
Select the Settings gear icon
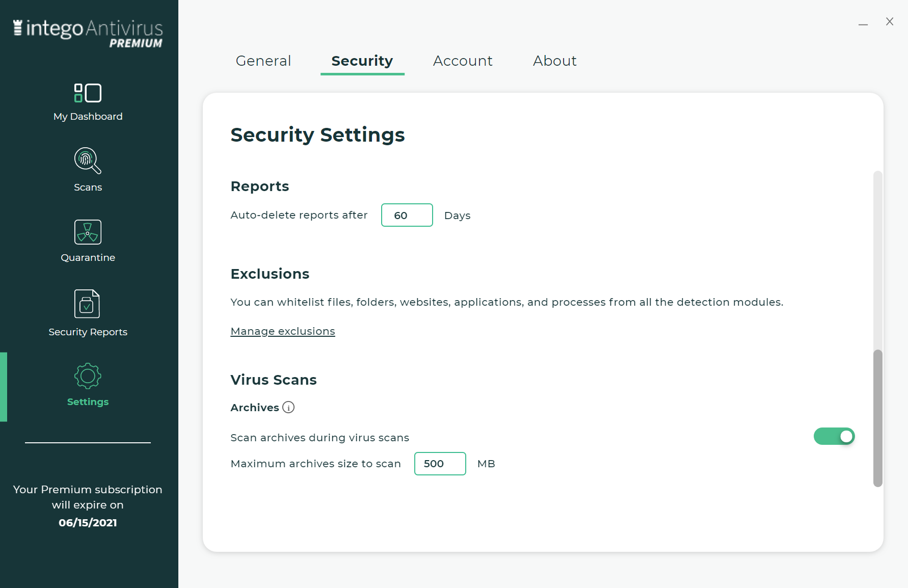pyautogui.click(x=88, y=376)
